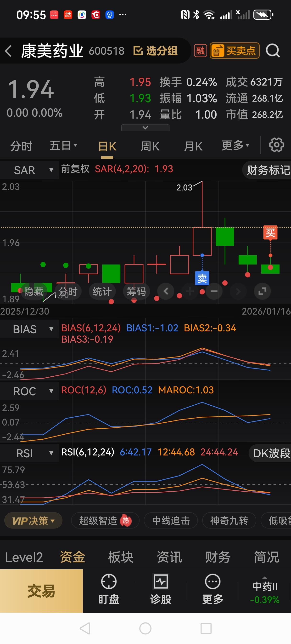This screenshot has width=291, height=644.
Task: Tap the current price 1.94
Action: pos(31,89)
